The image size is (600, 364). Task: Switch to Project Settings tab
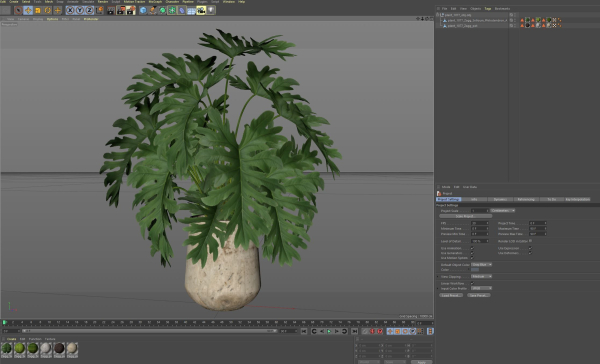click(x=448, y=199)
